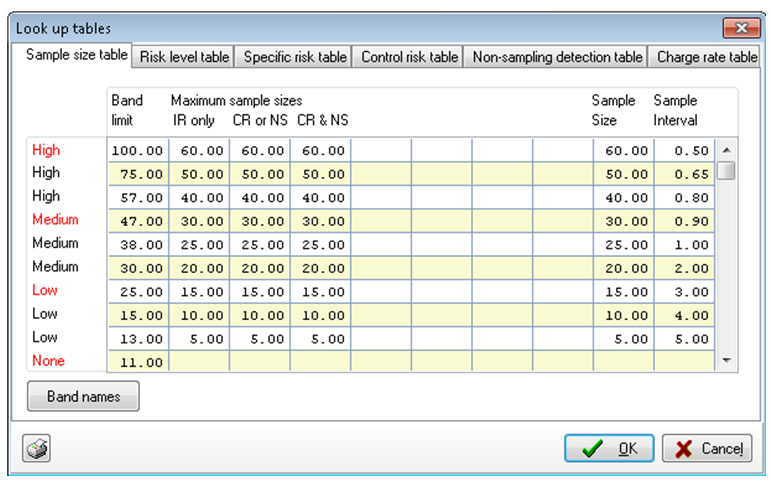This screenshot has height=481, width=771.
Task: Click sample interval cell 2.00
Action: tap(684, 268)
